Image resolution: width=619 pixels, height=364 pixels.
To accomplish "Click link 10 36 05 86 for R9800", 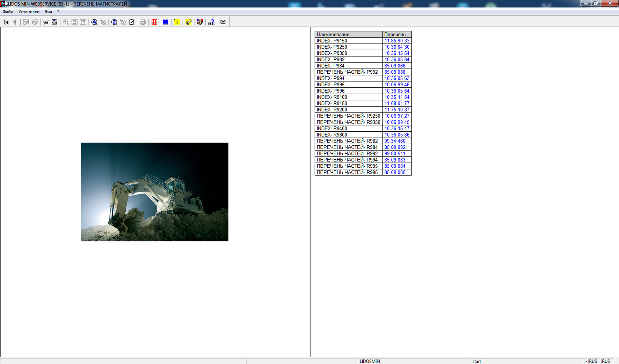I will pos(396,135).
